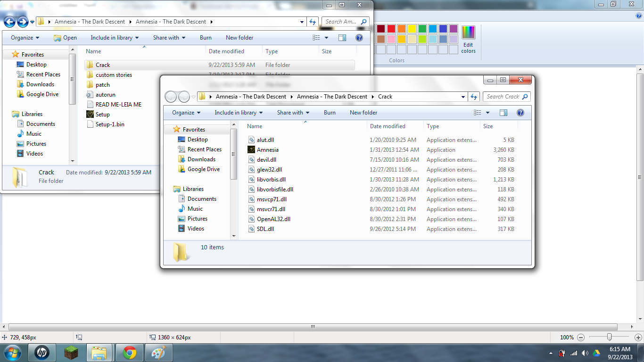The height and width of the screenshot is (362, 644).
Task: Click the Open button in the back Explorer toolbar
Action: (x=65, y=38)
